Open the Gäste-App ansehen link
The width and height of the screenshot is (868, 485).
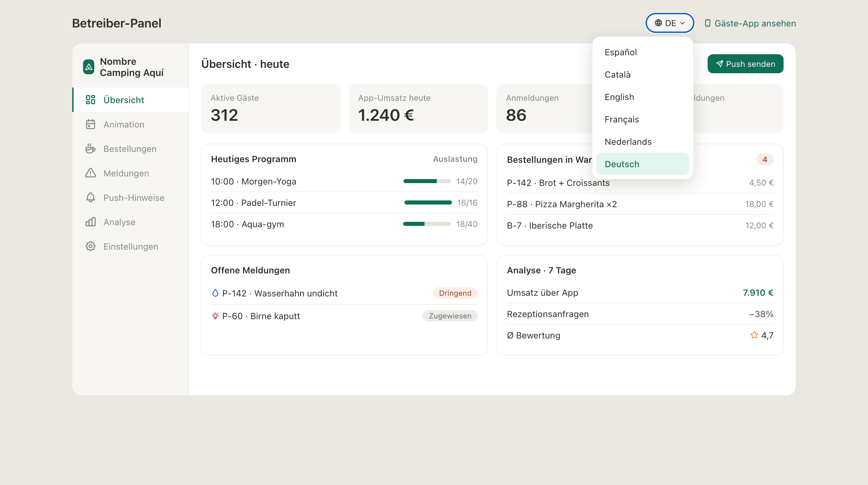pyautogui.click(x=750, y=23)
